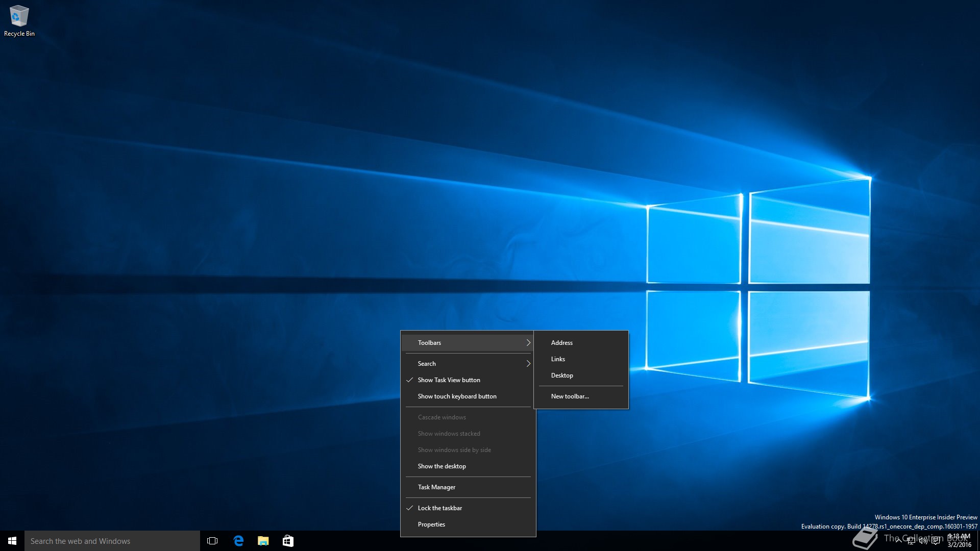Open the volume control tray icon

coord(923,541)
